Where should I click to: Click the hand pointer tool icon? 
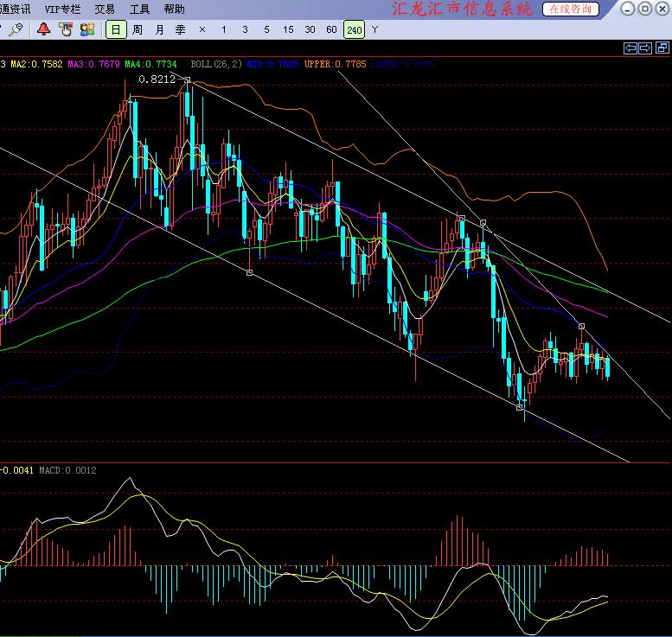(65, 29)
